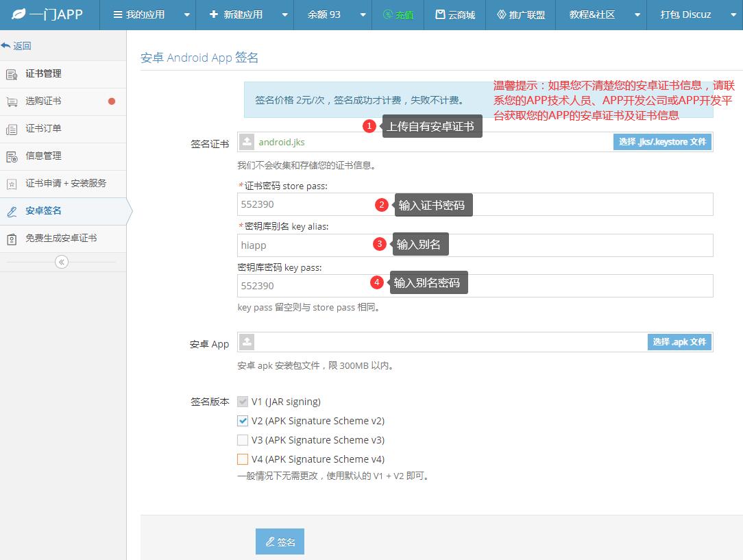Click the key alias input field
The width and height of the screenshot is (743, 560).
coord(475,245)
